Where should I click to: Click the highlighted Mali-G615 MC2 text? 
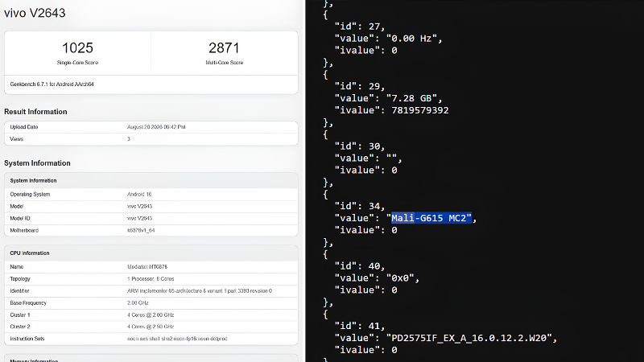pos(431,218)
